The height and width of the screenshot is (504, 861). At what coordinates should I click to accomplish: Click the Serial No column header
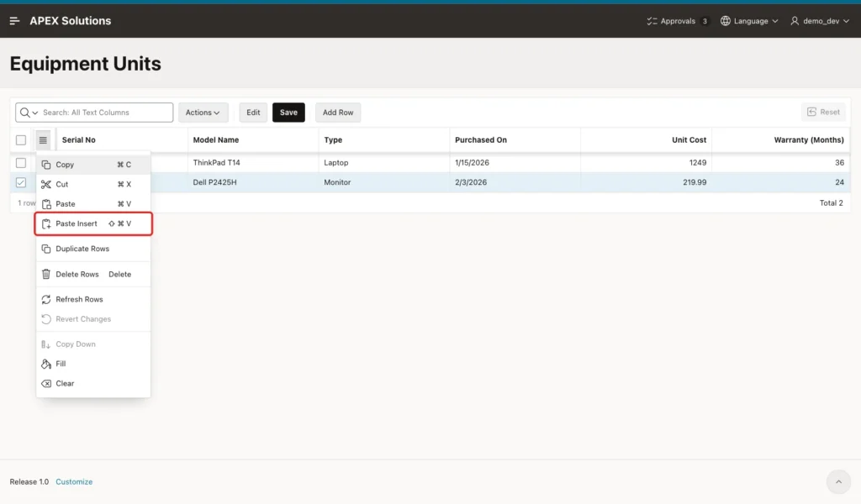121,139
